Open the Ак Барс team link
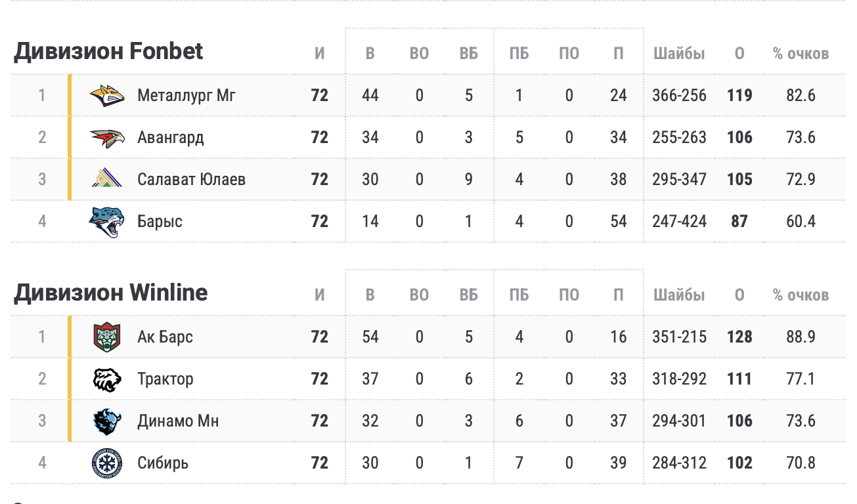Viewport: 857px width, 504px height. click(x=165, y=337)
